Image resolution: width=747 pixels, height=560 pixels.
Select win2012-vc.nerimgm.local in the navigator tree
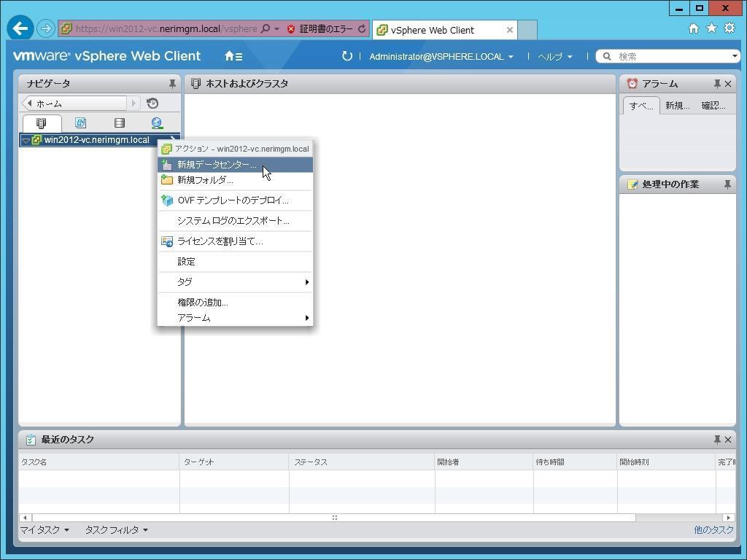[96, 140]
